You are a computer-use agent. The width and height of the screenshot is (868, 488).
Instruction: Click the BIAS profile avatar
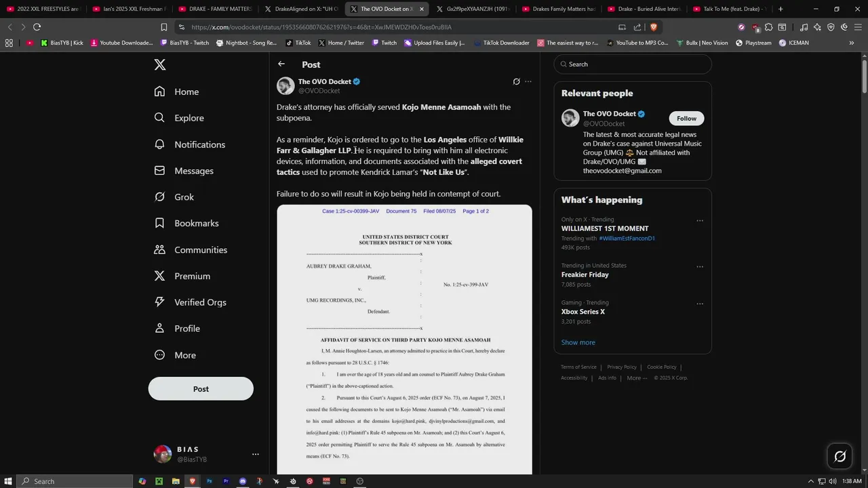163,454
